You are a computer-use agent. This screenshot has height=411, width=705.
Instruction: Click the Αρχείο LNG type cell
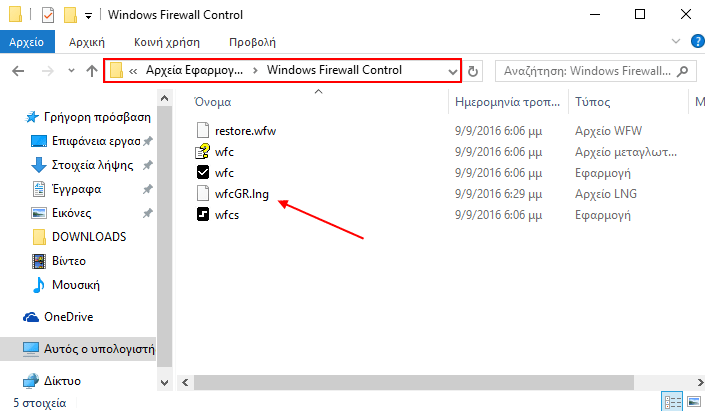point(606,194)
